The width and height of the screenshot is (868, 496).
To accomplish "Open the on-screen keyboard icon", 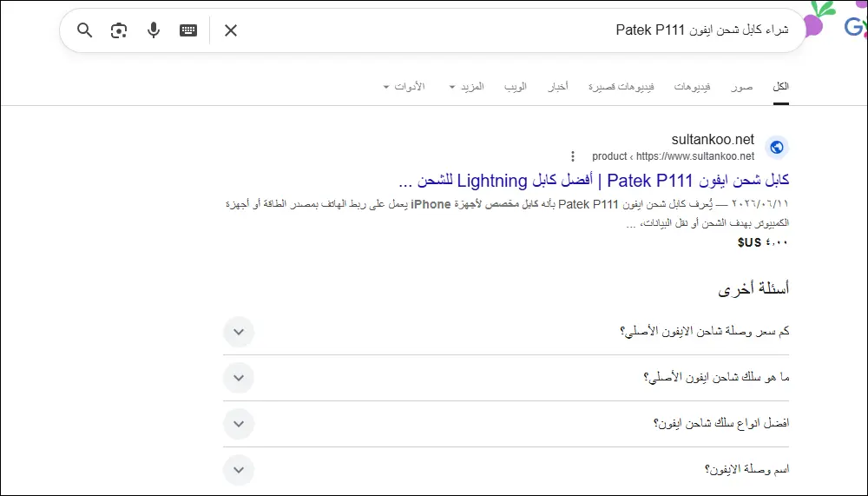I will pyautogui.click(x=188, y=30).
